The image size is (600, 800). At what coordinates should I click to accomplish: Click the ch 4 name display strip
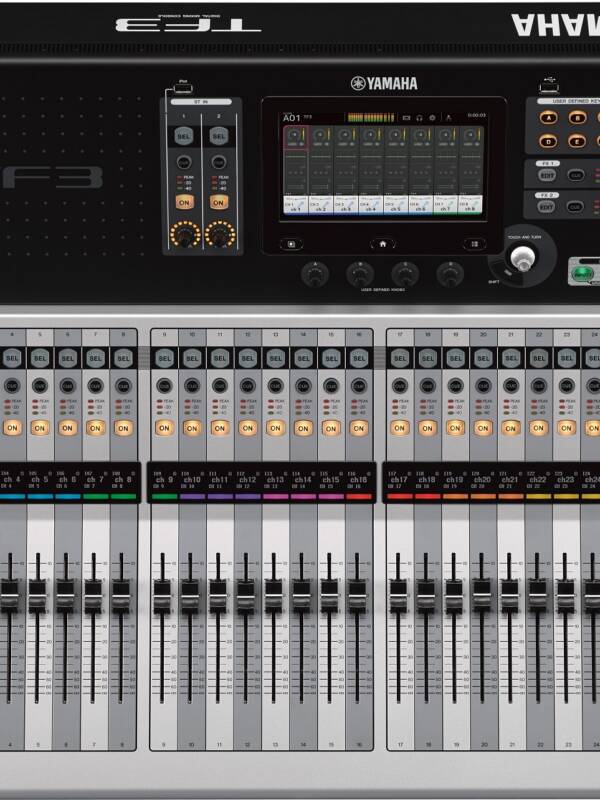coord(12,484)
